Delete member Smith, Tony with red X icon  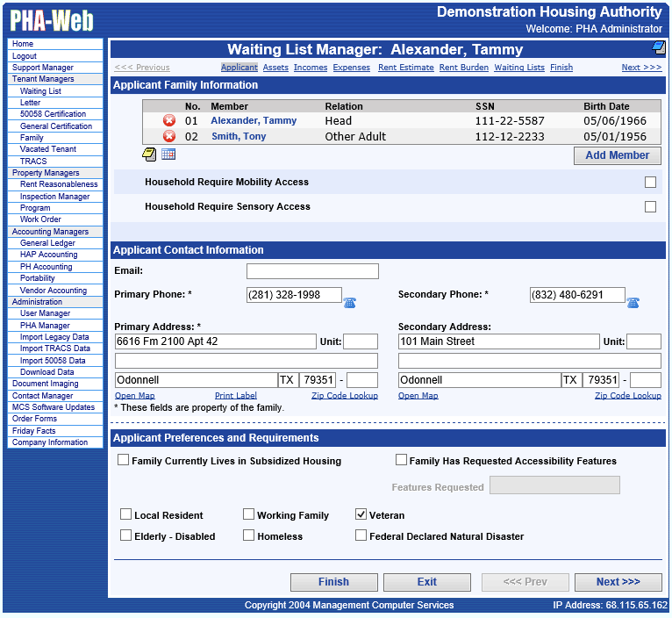point(169,136)
